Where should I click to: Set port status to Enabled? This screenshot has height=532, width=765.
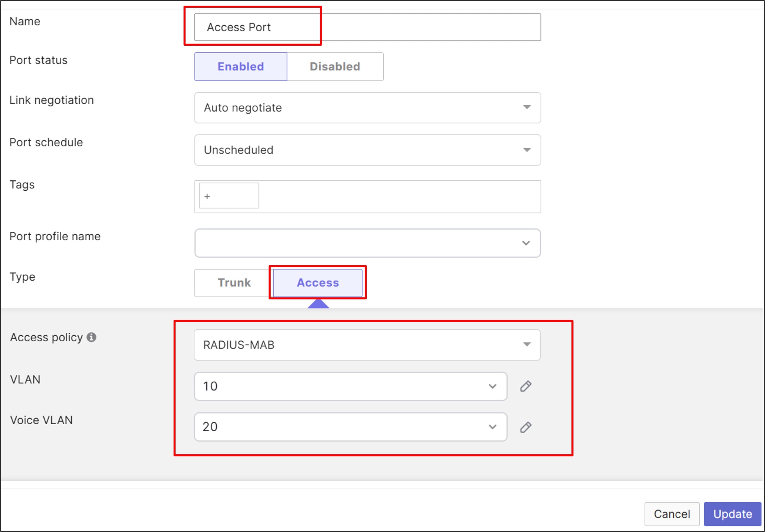click(241, 66)
